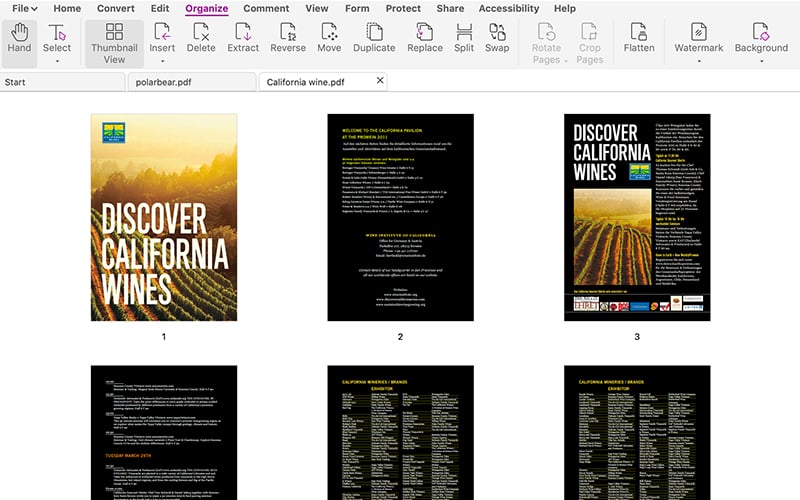Image resolution: width=800 pixels, height=500 pixels.
Task: Select the last visible exhibitor page thumbnail
Action: [637, 433]
